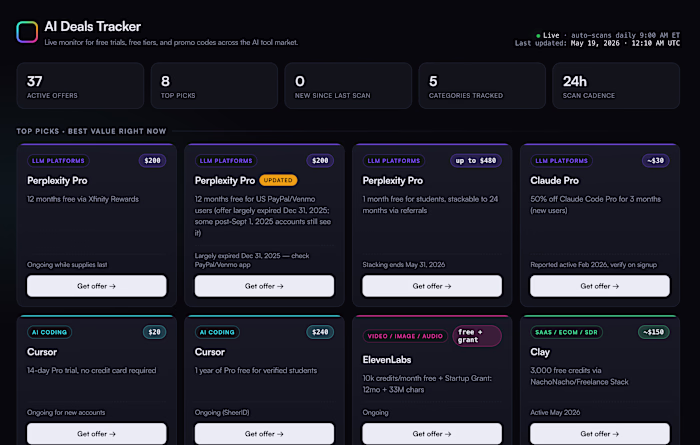700x445 pixels.
Task: Click the 'auto-scans daily 9:00 AM ET' text
Action: (625, 35)
